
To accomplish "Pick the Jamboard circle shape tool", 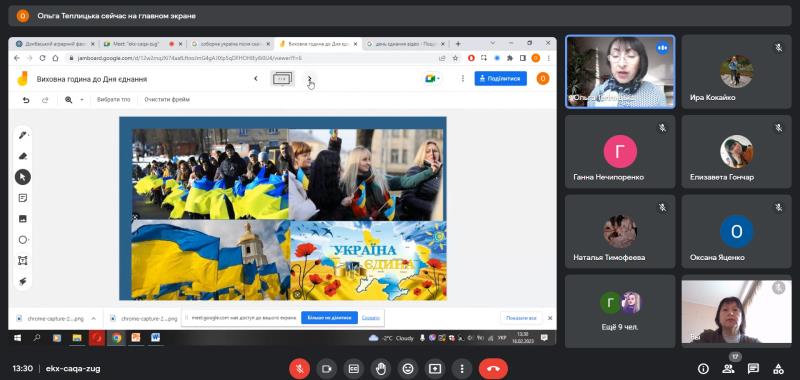I will [23, 240].
